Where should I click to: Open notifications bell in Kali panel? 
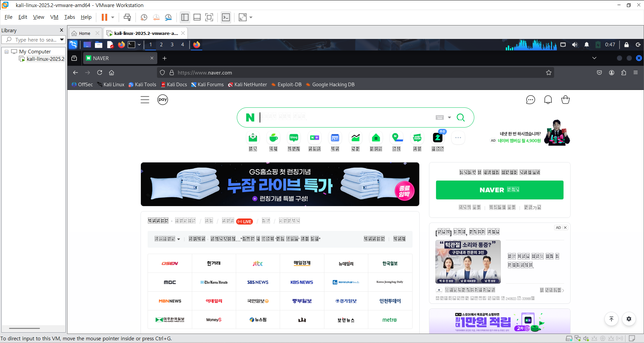[587, 45]
